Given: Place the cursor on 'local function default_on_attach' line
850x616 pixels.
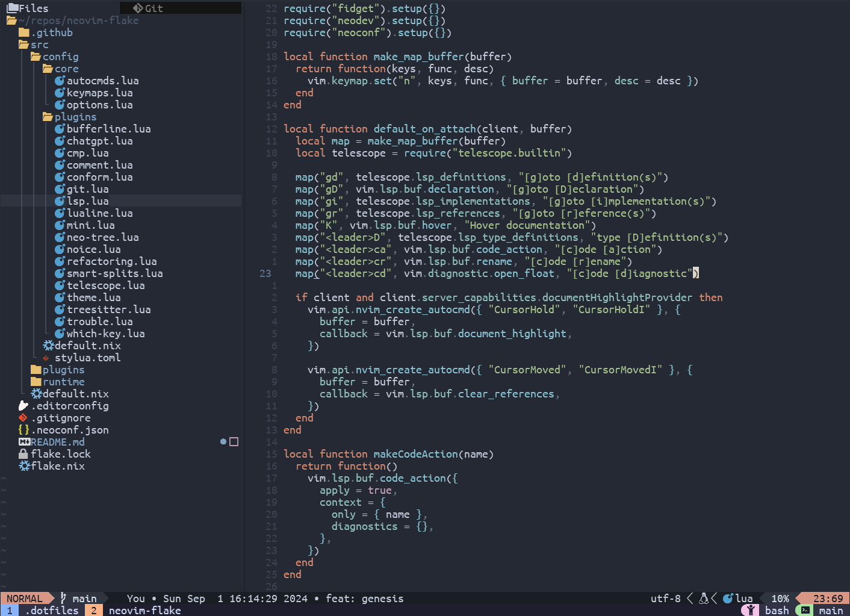Looking at the screenshot, I should pos(428,129).
